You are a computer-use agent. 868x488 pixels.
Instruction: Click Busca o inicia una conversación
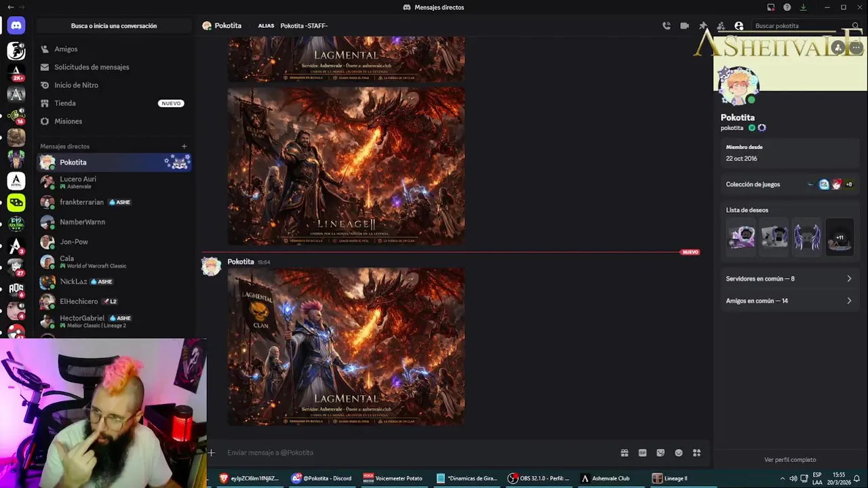114,26
